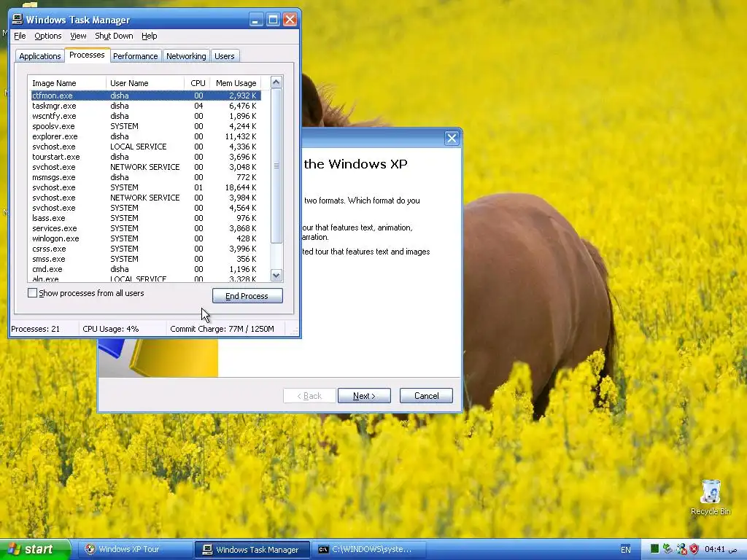Select the taskmgr.exe process
Viewport: 747px width, 560px height.
tap(146, 106)
